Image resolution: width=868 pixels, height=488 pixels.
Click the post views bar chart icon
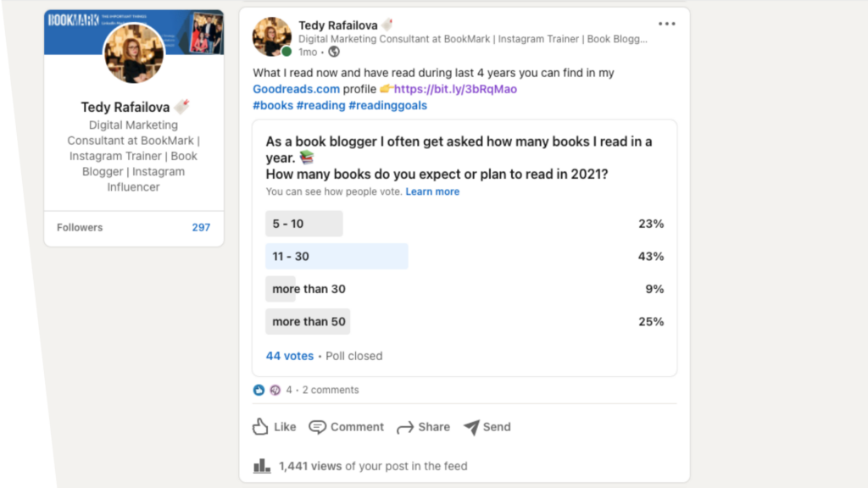click(x=262, y=466)
